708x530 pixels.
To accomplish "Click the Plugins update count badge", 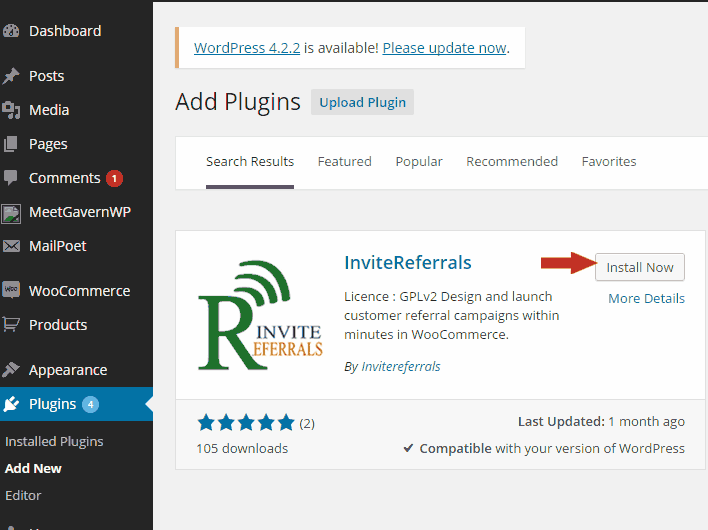I will pos(90,404).
